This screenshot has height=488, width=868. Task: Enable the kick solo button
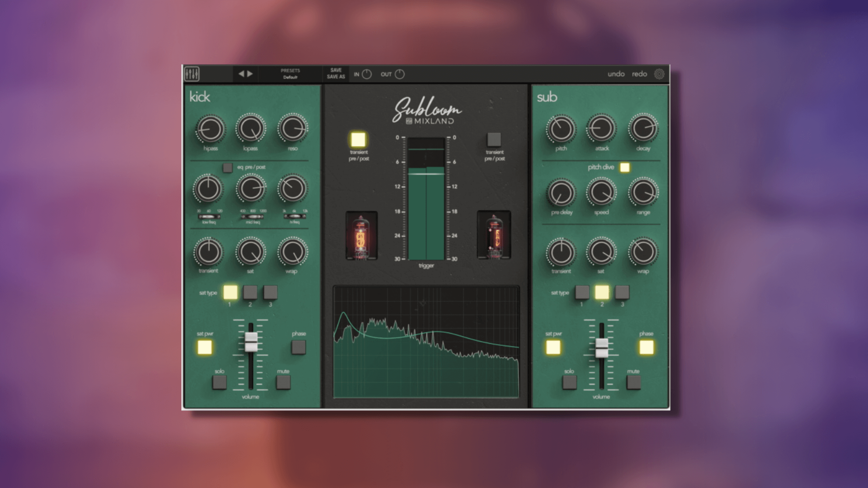tap(219, 382)
